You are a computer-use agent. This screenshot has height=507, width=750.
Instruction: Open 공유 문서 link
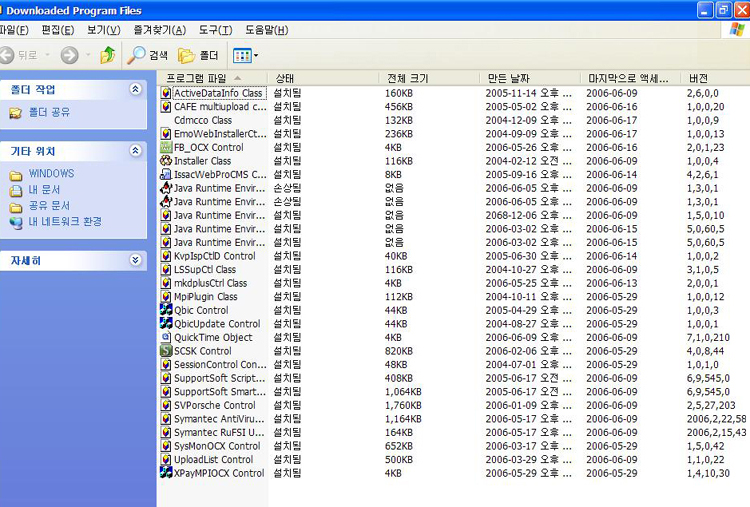[x=49, y=206]
